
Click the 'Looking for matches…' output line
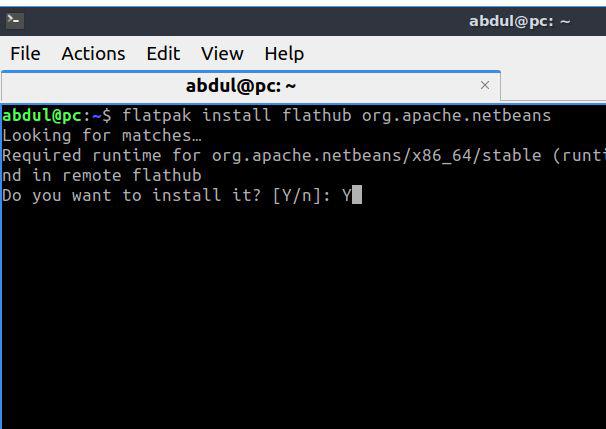coord(102,136)
